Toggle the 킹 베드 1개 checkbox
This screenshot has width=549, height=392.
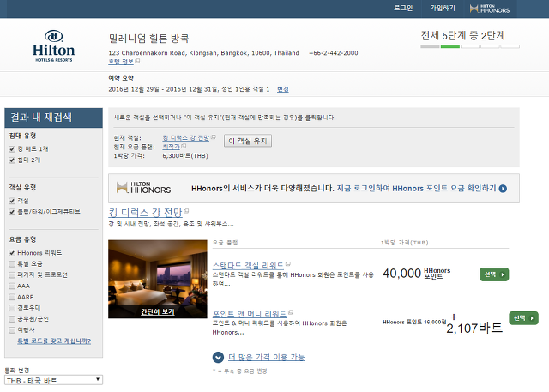pyautogui.click(x=12, y=149)
